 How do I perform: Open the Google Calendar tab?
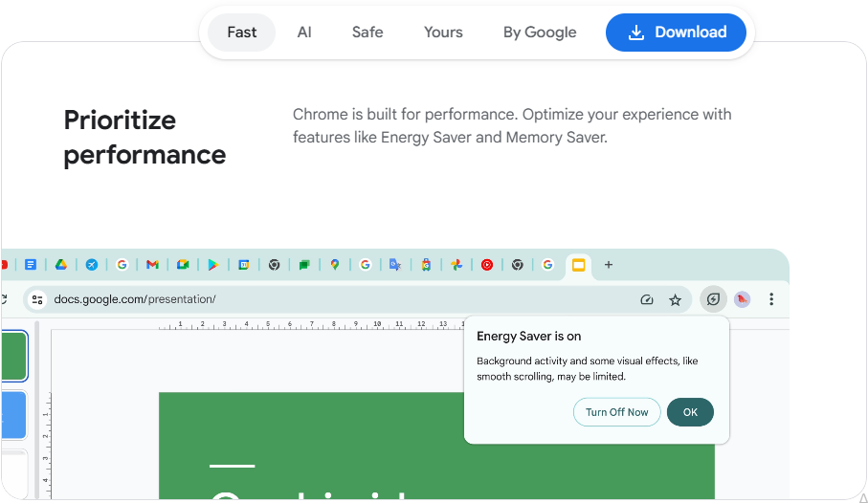[x=244, y=265]
